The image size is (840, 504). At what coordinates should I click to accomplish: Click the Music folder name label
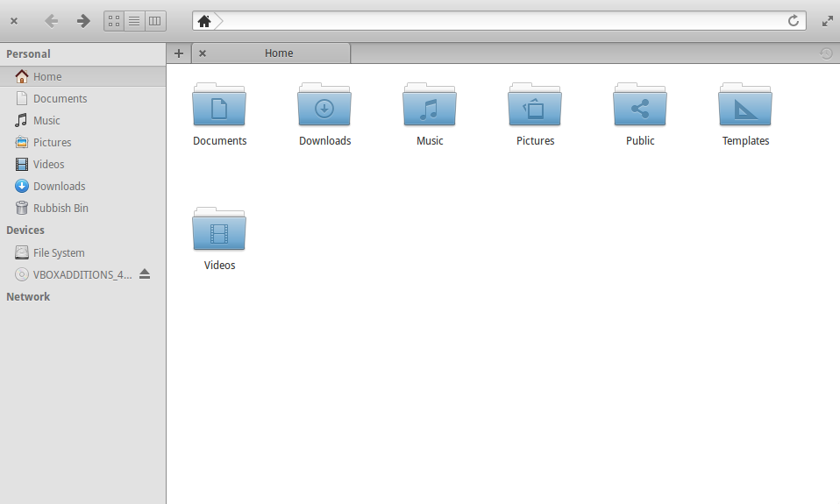430,141
